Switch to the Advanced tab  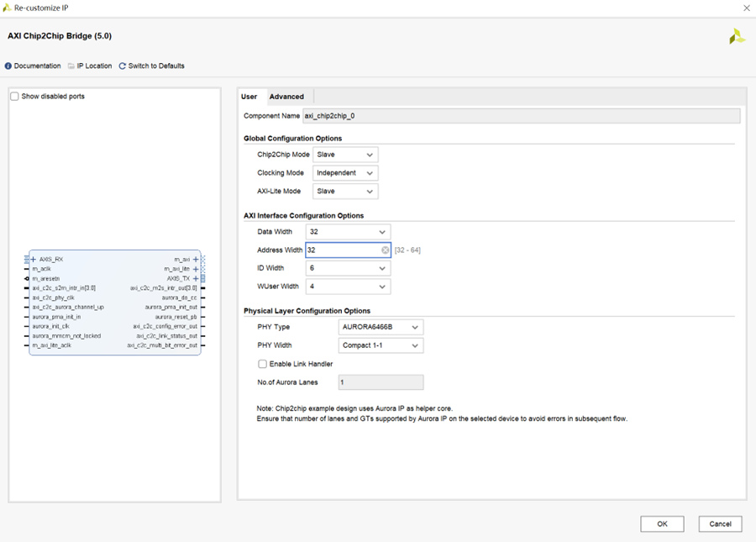tap(286, 97)
